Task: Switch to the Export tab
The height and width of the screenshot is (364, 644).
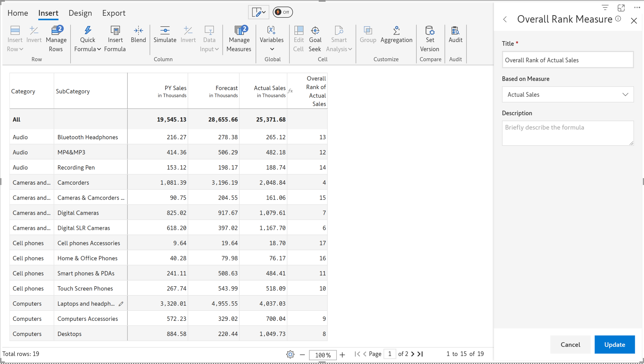Action: point(114,13)
